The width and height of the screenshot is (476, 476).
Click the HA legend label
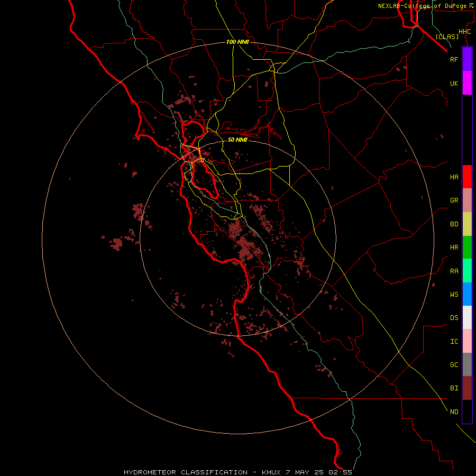454,177
